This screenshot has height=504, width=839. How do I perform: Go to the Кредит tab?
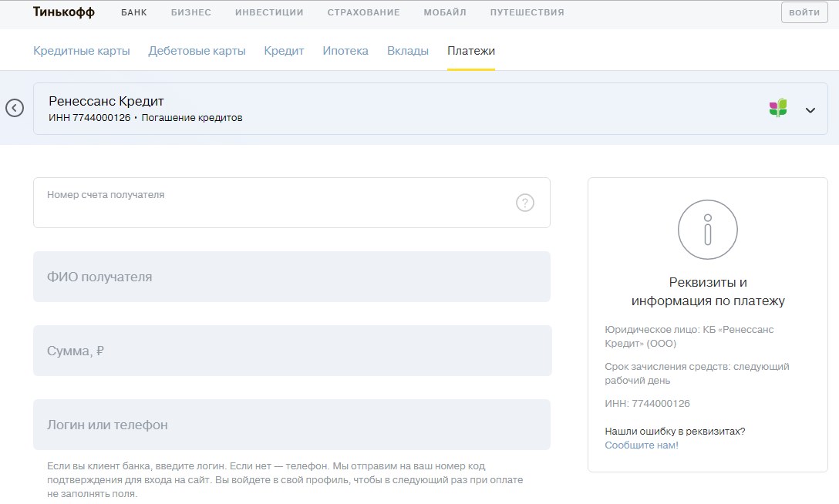coord(284,51)
